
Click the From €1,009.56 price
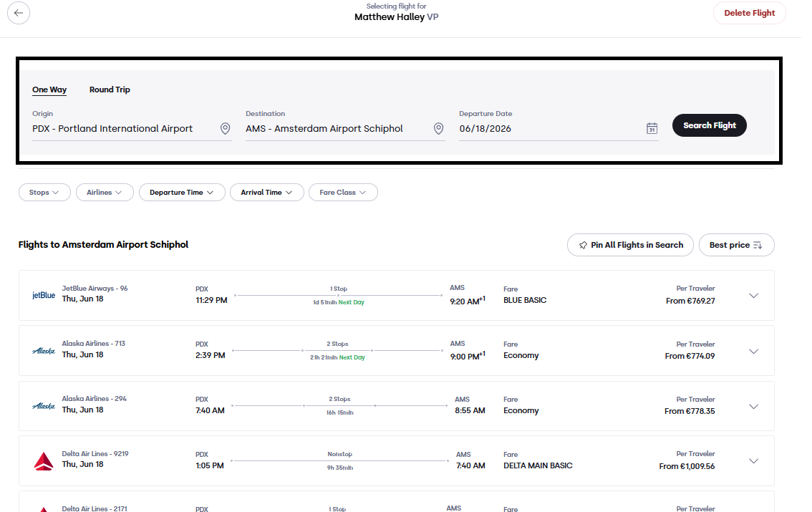click(687, 466)
